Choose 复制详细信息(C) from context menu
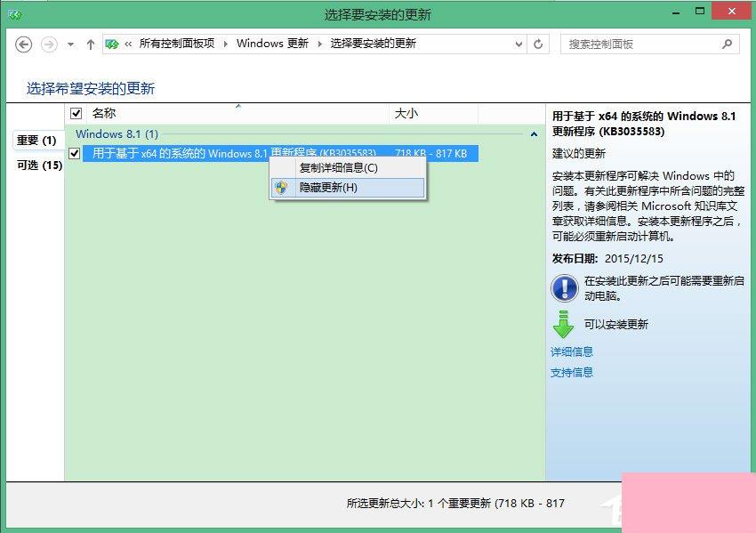The width and height of the screenshot is (756, 533). tap(348, 168)
